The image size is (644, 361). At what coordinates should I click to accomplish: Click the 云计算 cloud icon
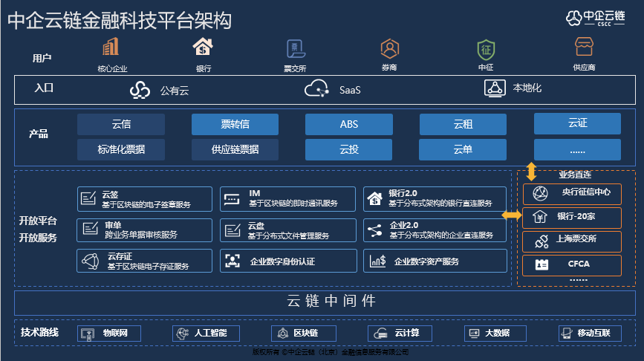point(380,334)
